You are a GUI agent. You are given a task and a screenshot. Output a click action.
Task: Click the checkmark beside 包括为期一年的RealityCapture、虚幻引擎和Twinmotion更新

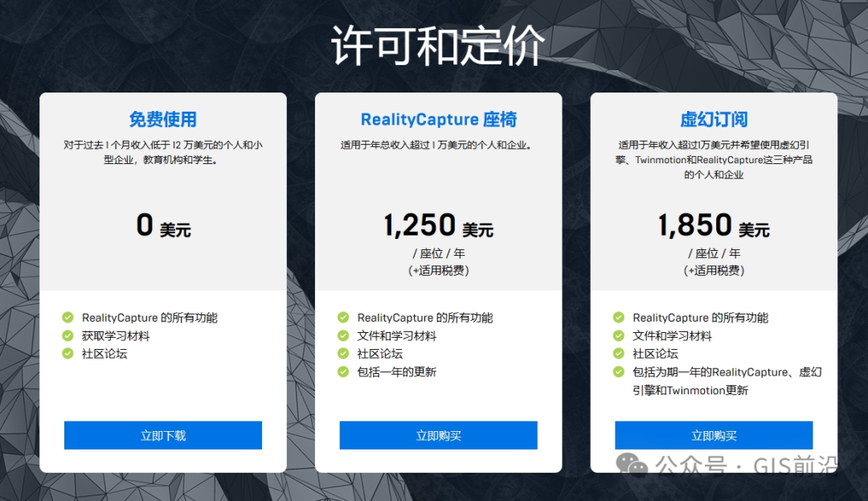[x=618, y=372]
